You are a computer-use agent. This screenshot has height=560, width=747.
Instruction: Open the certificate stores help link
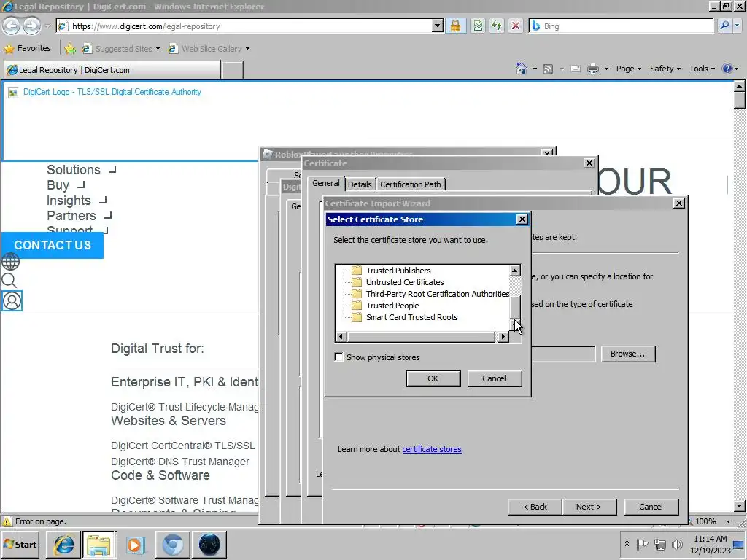[432, 449]
